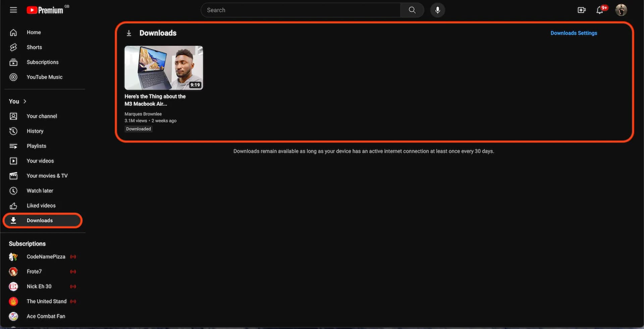Activate voice search microphone

pos(437,10)
